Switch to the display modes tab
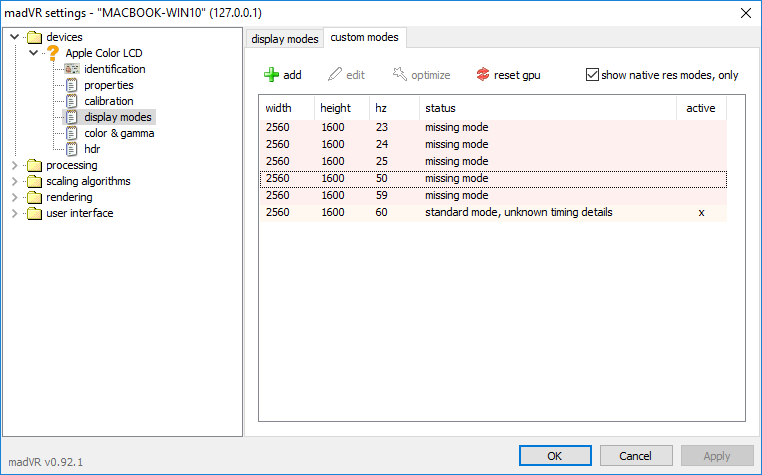The image size is (762, 475). click(x=285, y=39)
